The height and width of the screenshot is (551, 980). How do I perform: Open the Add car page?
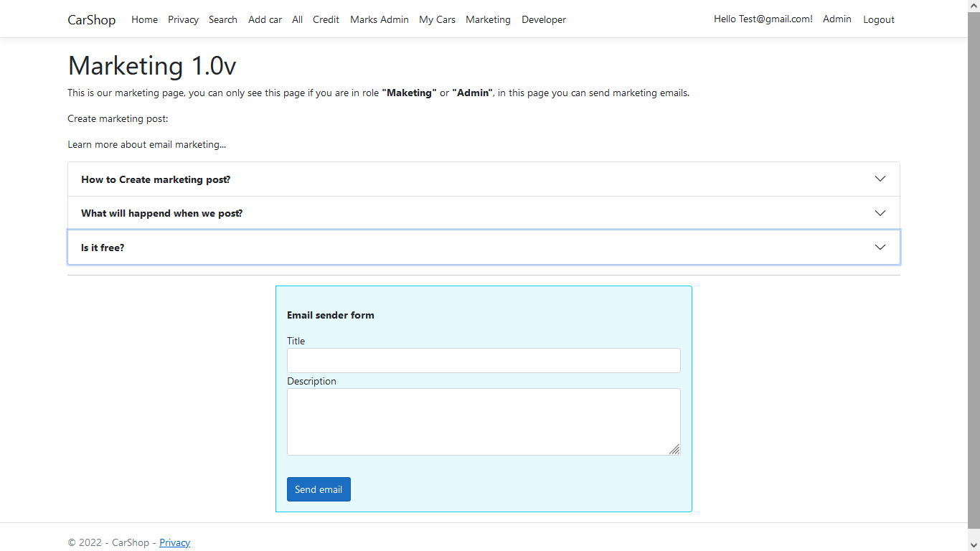tap(265, 19)
